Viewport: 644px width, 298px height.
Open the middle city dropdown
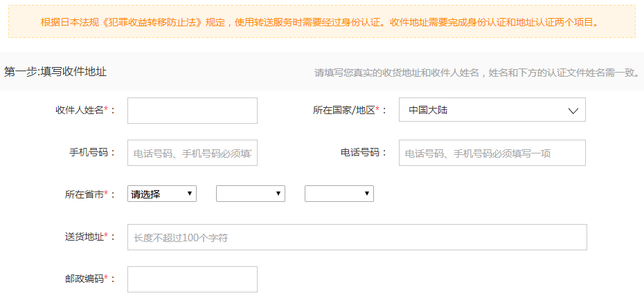(x=251, y=194)
